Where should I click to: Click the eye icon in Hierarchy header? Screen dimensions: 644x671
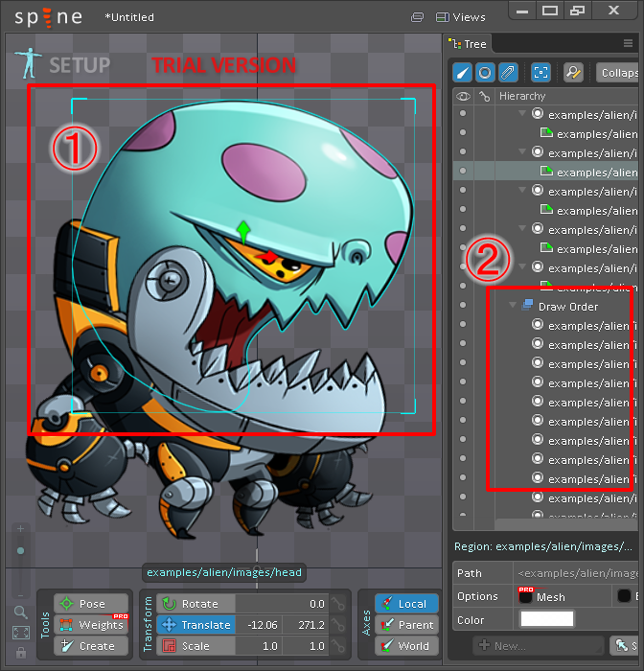[x=463, y=96]
